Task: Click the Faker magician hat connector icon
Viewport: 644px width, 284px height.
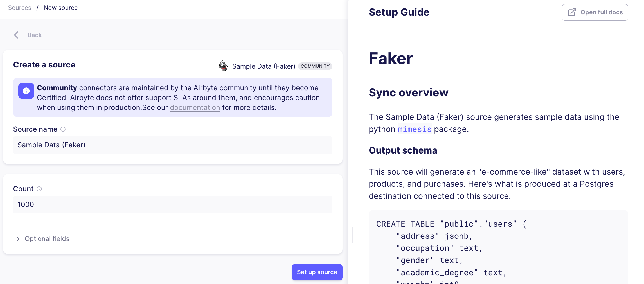Action: click(223, 66)
